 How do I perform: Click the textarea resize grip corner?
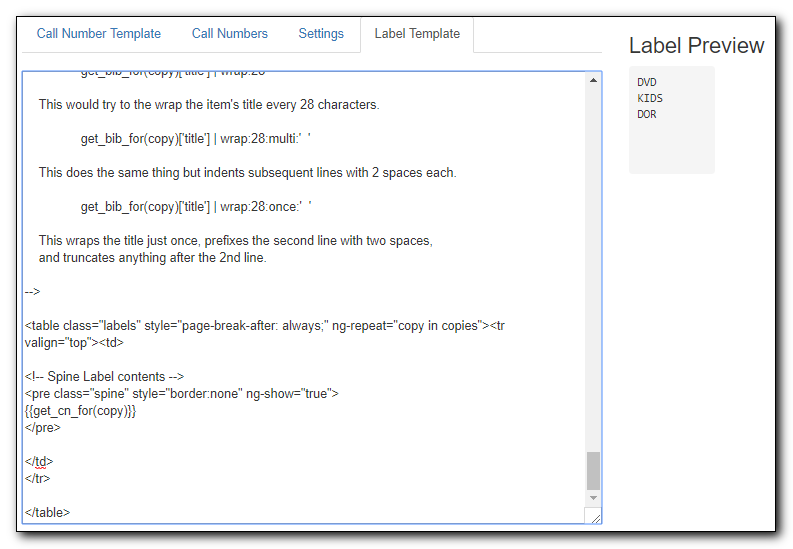(x=595, y=518)
